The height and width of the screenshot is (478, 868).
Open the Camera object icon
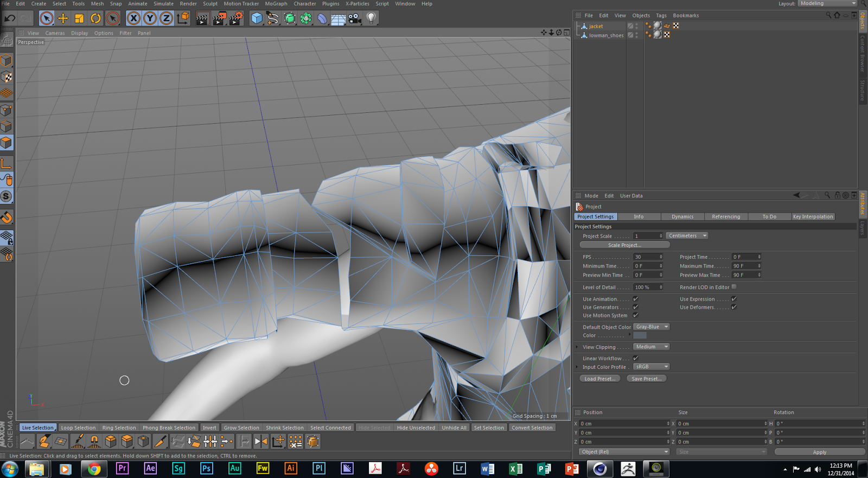pyautogui.click(x=355, y=18)
